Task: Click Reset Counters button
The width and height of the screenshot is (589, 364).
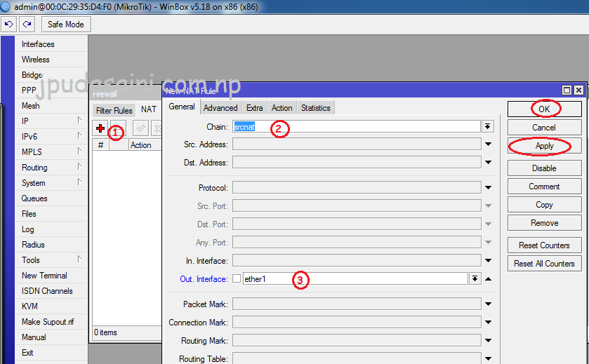Action: [x=544, y=245]
